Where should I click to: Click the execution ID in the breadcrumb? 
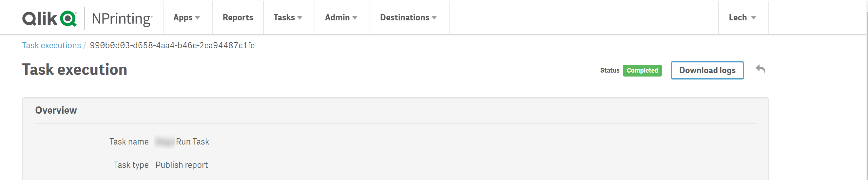[172, 46]
